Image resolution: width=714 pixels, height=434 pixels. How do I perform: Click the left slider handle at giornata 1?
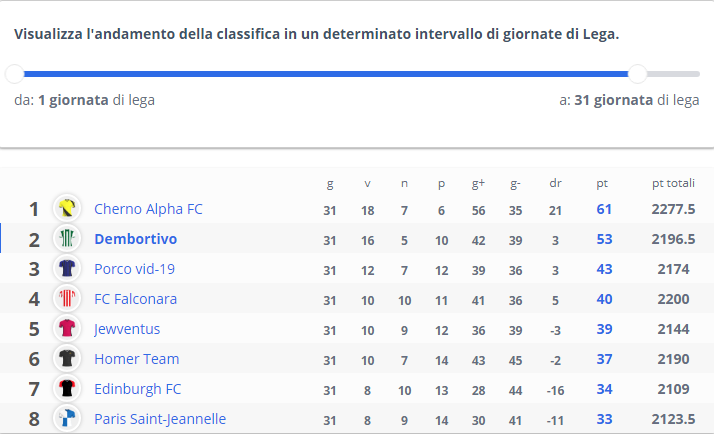[x=15, y=74]
